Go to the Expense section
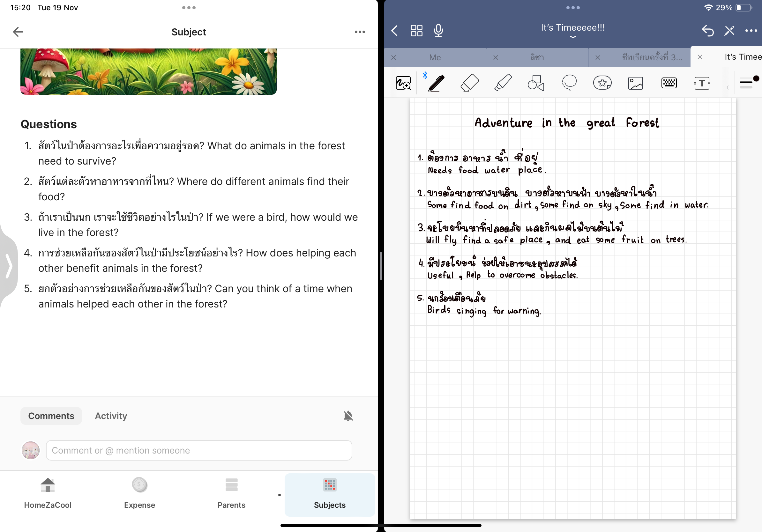762x532 pixels. pos(139,493)
